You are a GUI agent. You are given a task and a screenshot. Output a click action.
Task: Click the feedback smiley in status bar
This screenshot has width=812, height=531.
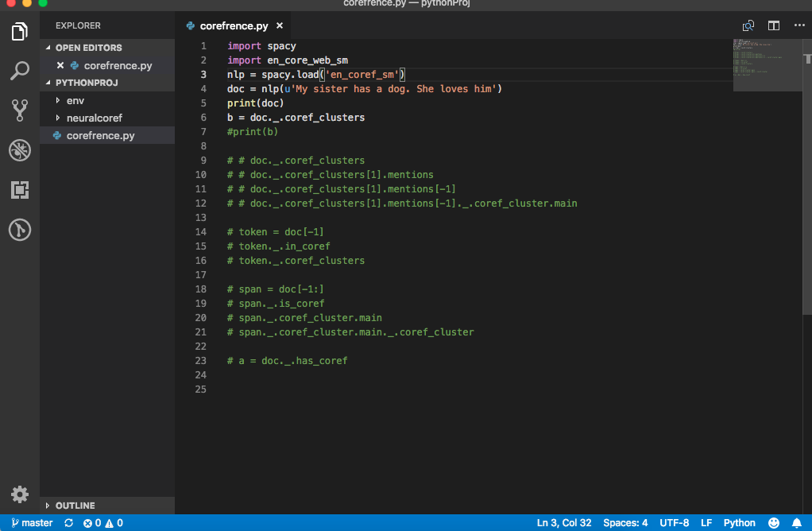pos(774,523)
